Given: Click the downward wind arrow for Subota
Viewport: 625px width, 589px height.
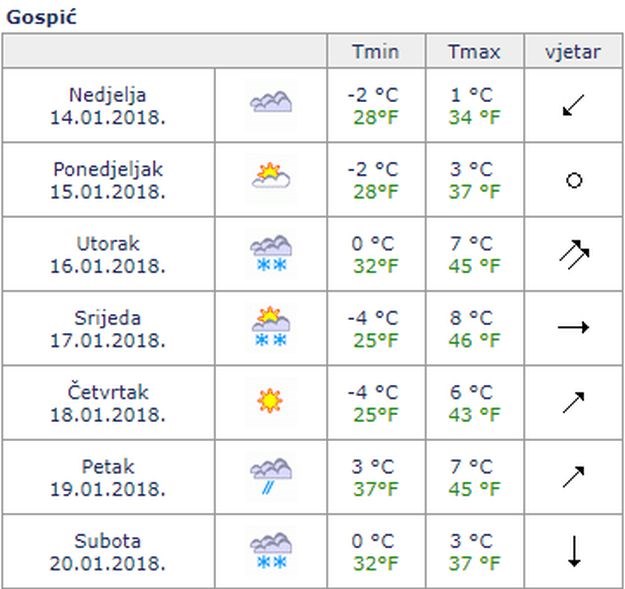Looking at the screenshot, I should (x=574, y=551).
